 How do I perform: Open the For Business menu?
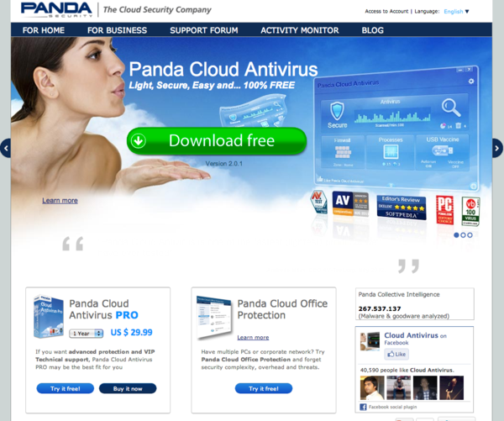(117, 30)
